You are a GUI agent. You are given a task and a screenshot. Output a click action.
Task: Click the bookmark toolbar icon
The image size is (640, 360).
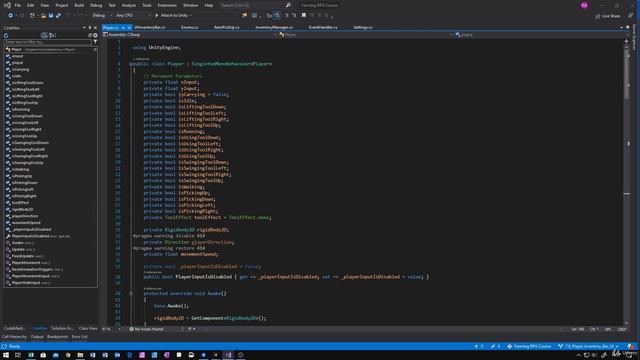click(304, 16)
